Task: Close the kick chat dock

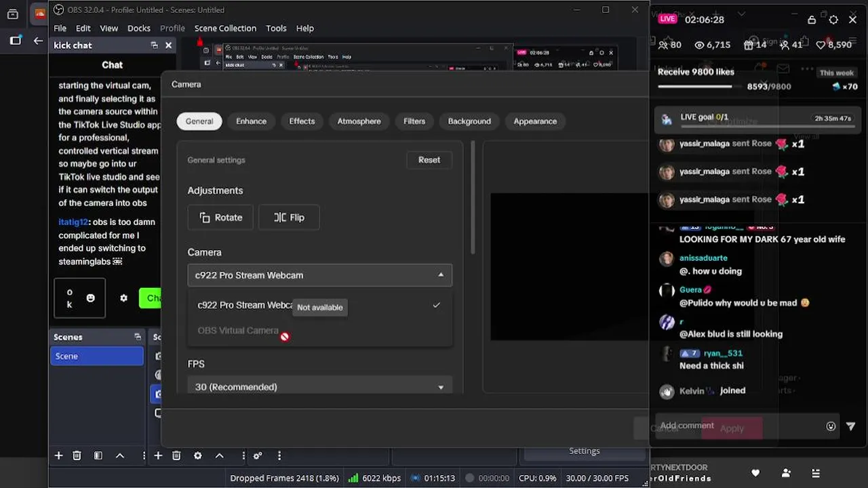Action: [x=169, y=45]
